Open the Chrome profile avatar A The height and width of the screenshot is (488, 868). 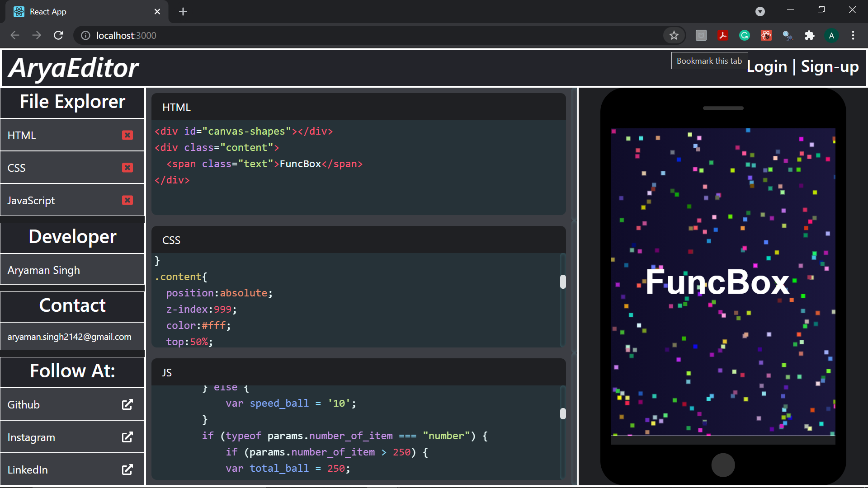[831, 35]
